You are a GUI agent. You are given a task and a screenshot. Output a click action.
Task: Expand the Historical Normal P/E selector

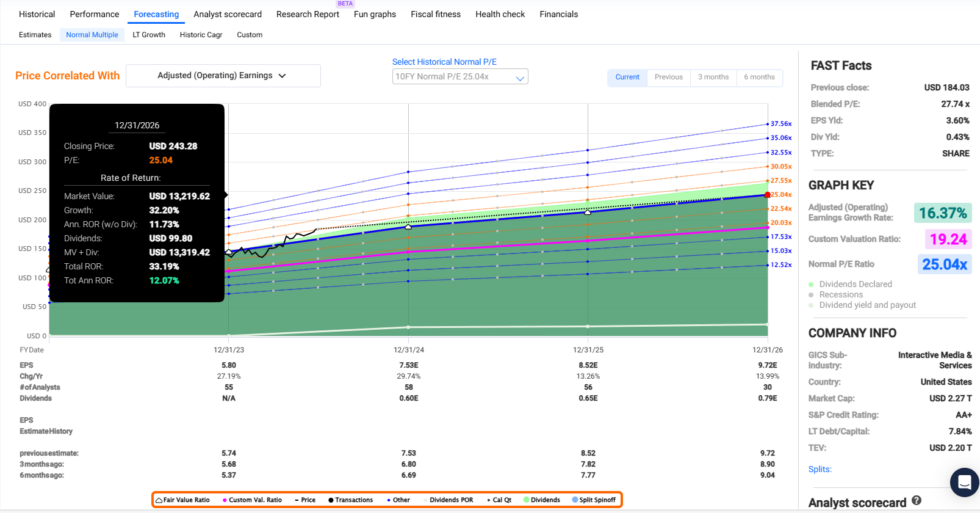(459, 77)
